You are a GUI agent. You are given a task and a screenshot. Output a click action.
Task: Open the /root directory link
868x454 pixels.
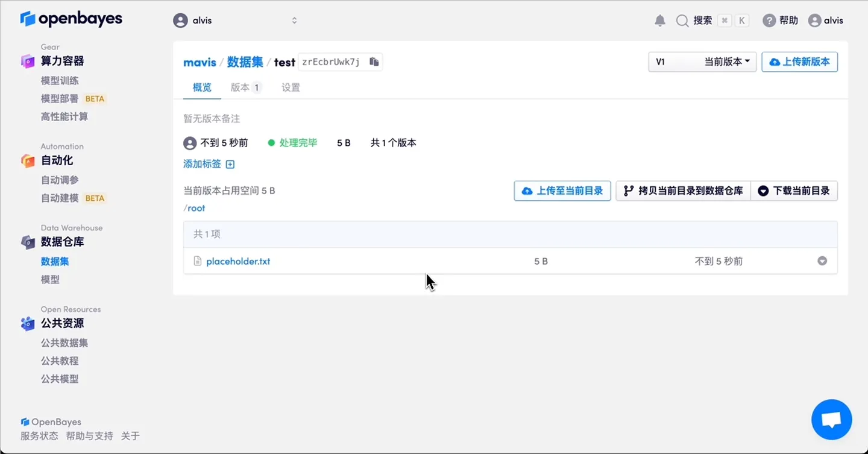(194, 207)
